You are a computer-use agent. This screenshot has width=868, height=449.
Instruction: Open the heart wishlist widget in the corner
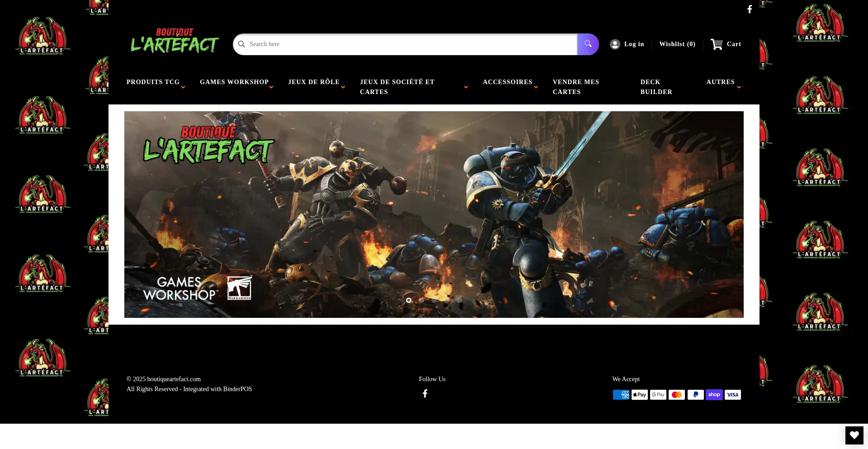pyautogui.click(x=854, y=435)
